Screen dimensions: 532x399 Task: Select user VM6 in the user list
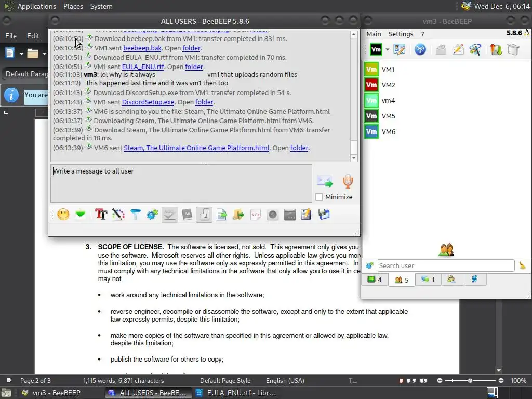(x=446, y=131)
